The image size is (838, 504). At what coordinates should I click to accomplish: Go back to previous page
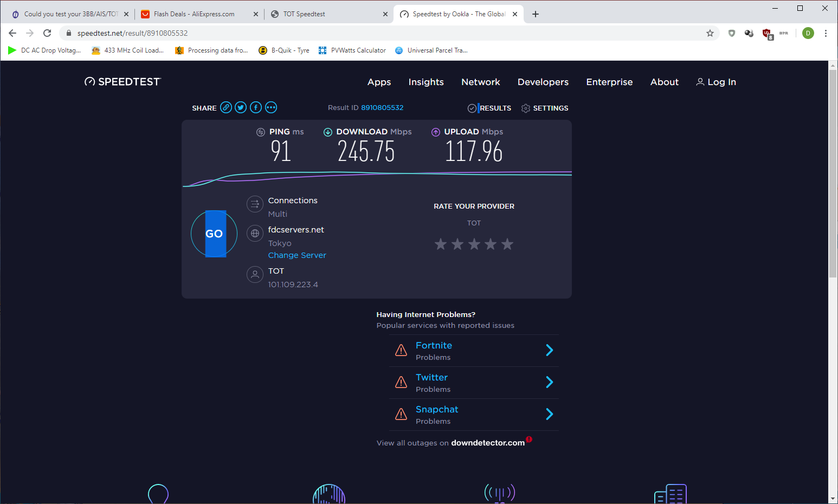tap(12, 33)
